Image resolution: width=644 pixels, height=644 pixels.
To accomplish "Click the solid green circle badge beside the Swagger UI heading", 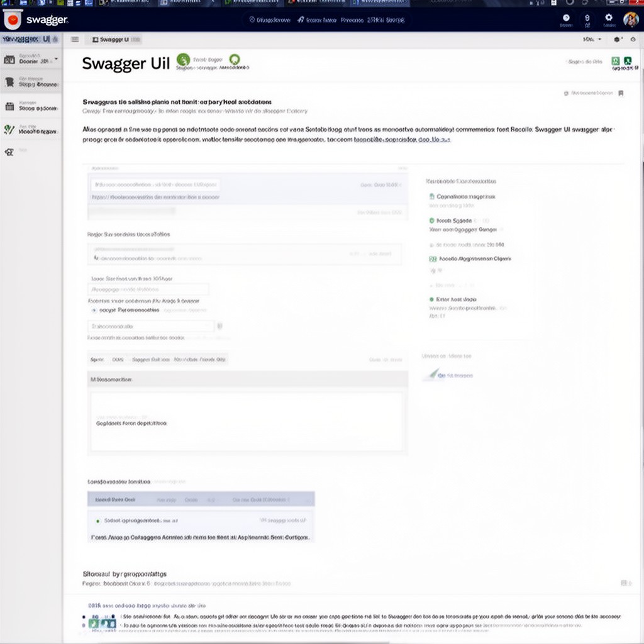I will click(183, 60).
